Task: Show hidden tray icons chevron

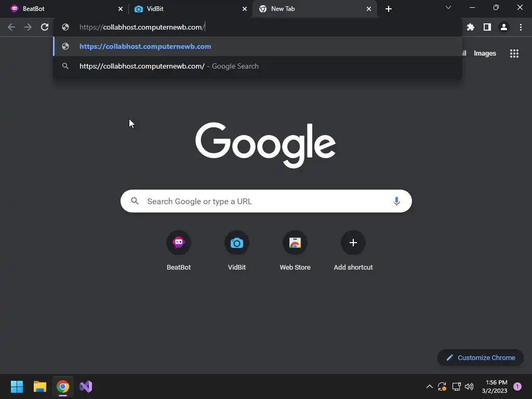Action: [x=429, y=387]
